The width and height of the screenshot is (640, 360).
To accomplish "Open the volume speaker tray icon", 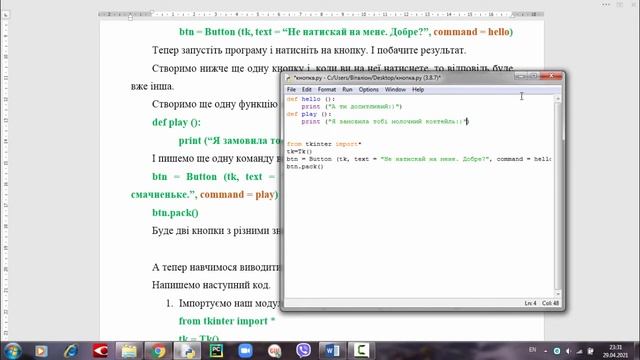I will (x=568, y=351).
